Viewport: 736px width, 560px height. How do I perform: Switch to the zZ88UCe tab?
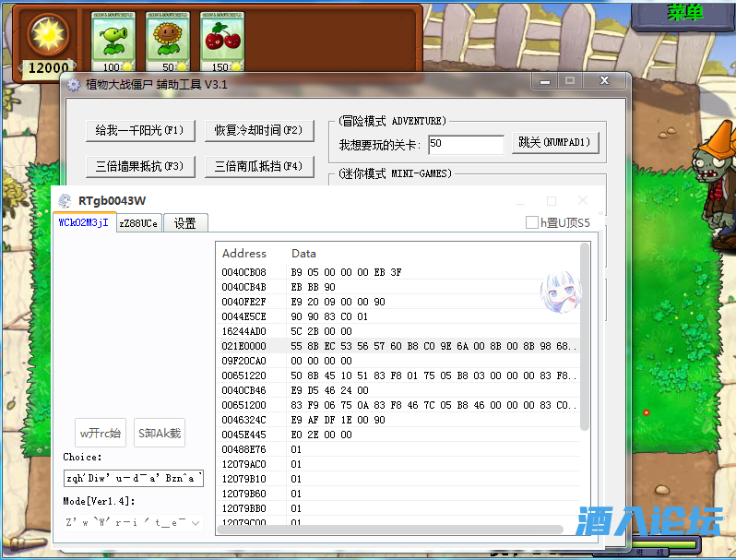(139, 223)
